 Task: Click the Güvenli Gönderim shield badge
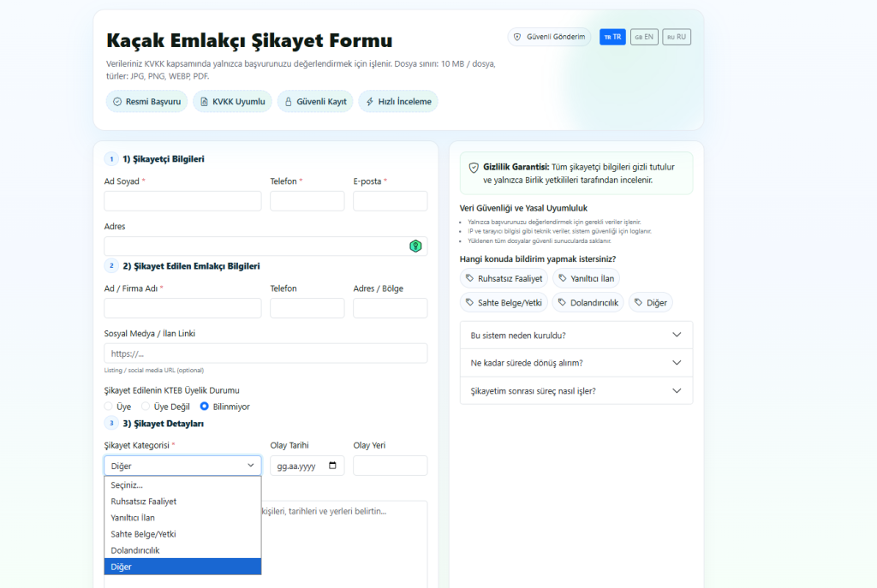click(549, 37)
